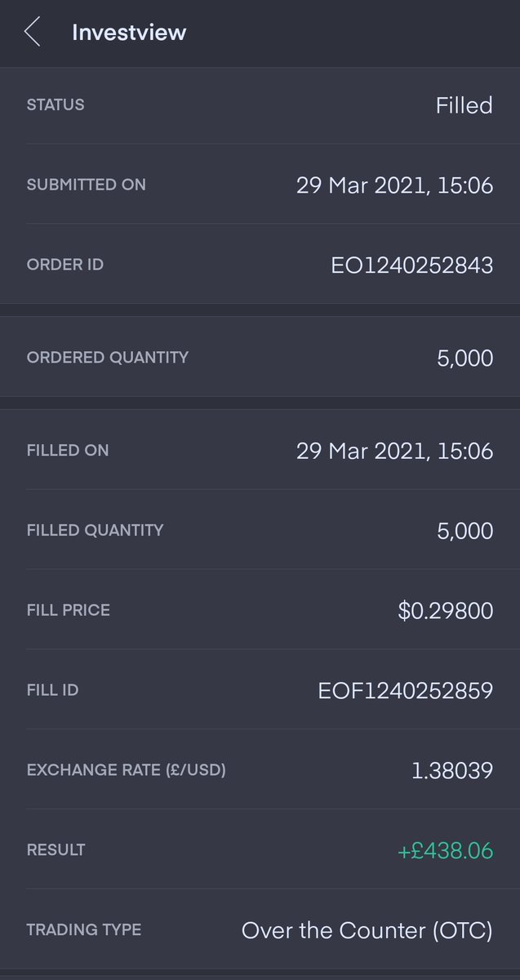520x980 pixels.
Task: Tap the Filled On date value
Action: (394, 451)
